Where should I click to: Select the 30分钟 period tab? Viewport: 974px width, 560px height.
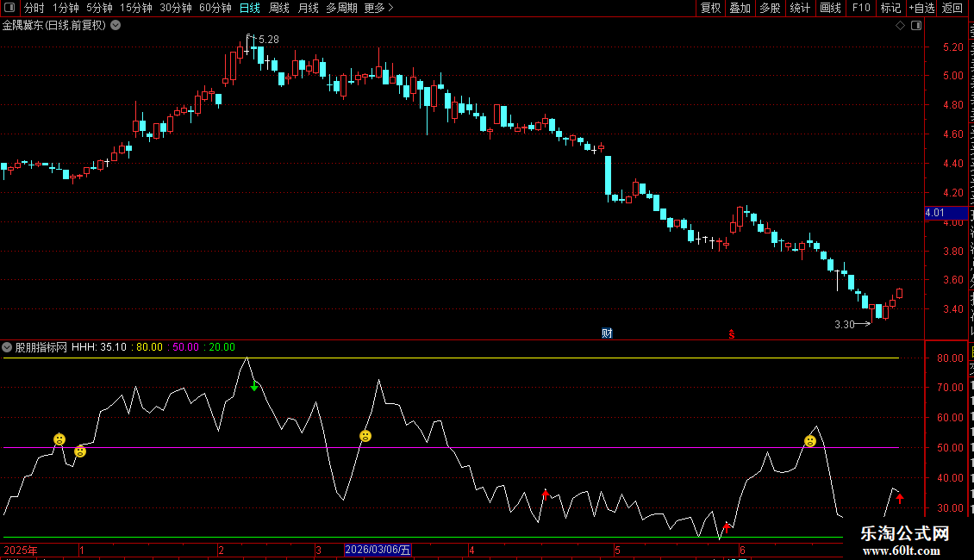pos(176,8)
